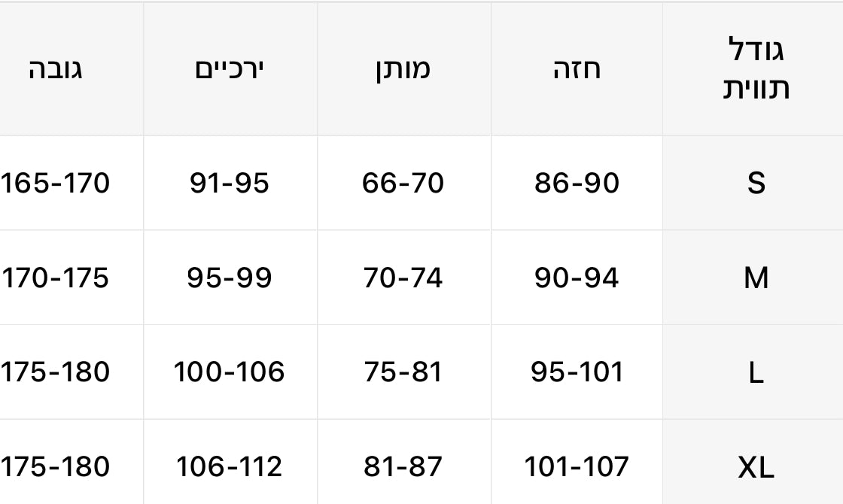Click the 86-90 chest measurement cell
Image resolution: width=843 pixels, height=504 pixels.
[x=577, y=184]
